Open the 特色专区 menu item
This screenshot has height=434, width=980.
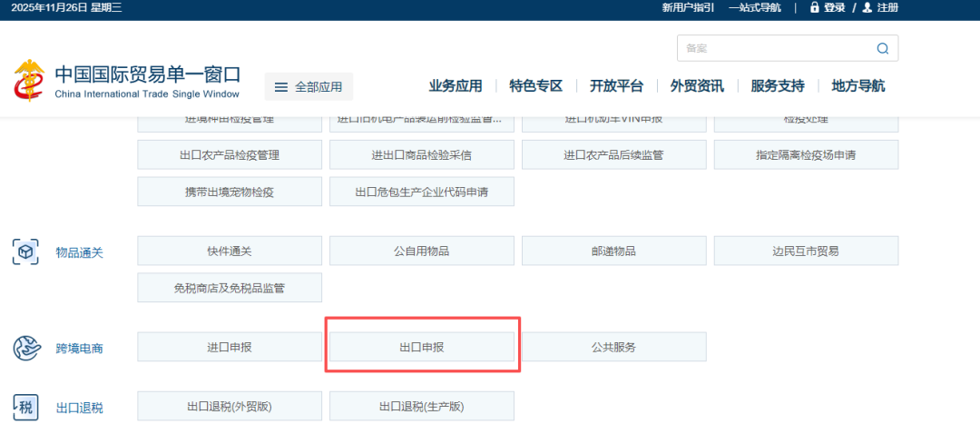(536, 86)
